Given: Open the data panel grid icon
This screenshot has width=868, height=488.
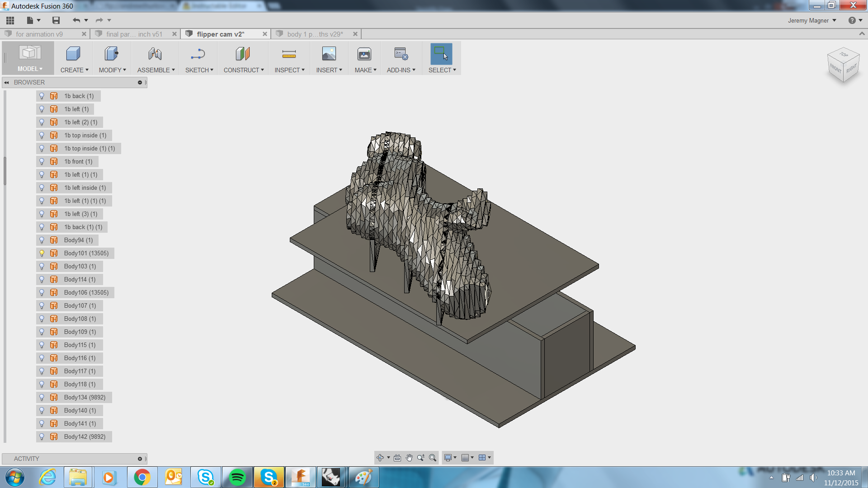Looking at the screenshot, I should [x=10, y=20].
